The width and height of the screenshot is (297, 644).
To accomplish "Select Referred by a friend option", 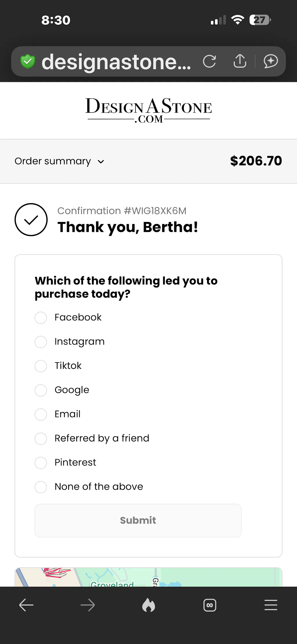I will point(41,439).
